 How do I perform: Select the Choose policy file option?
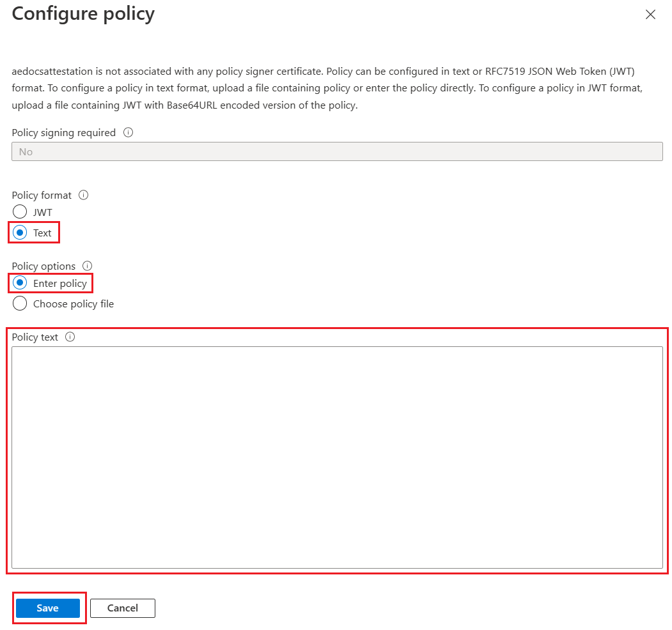[20, 303]
